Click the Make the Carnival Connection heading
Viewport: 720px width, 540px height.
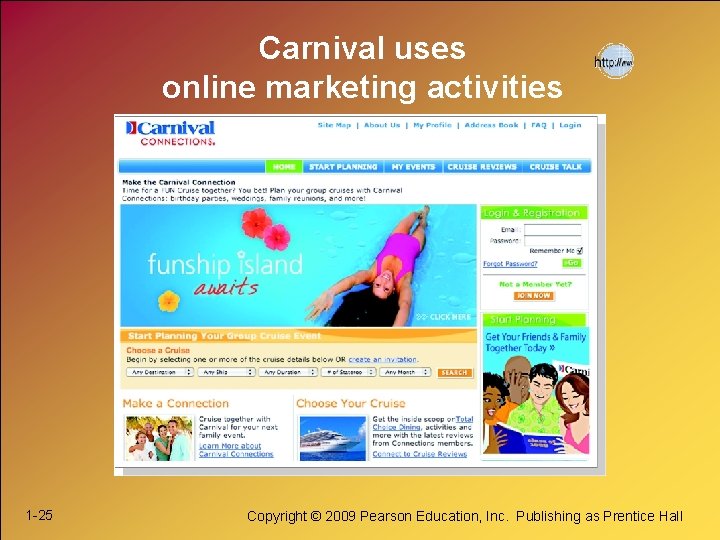click(x=179, y=182)
